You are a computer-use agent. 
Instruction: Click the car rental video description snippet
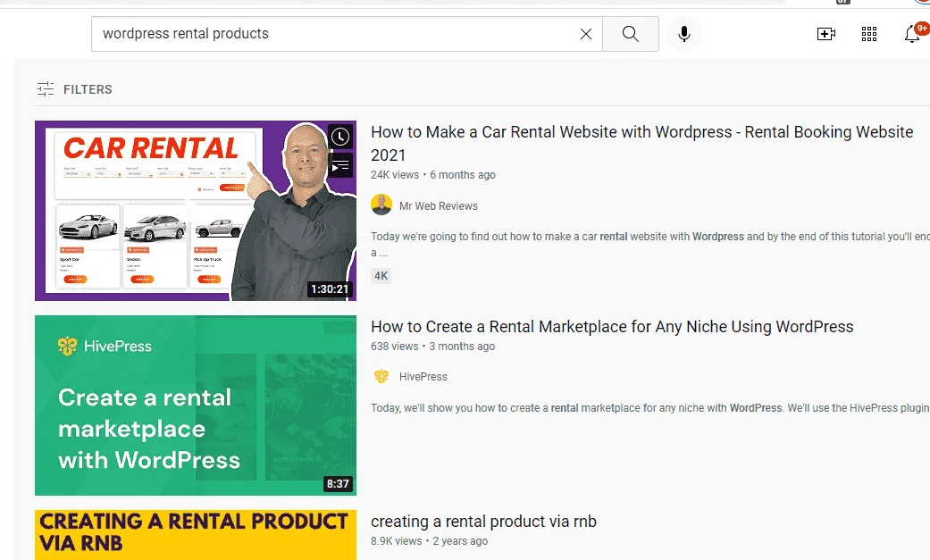coord(650,245)
